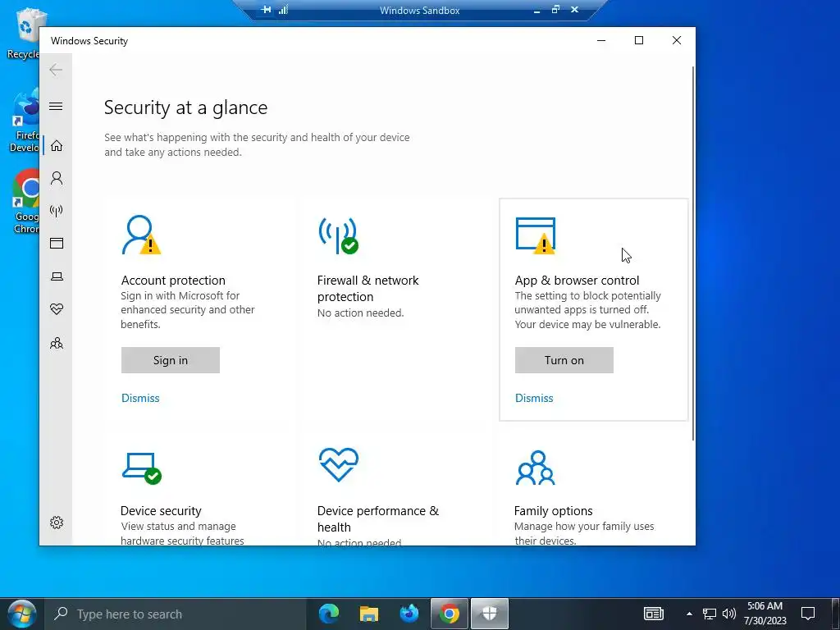Maximize the Windows Security window

pyautogui.click(x=638, y=40)
